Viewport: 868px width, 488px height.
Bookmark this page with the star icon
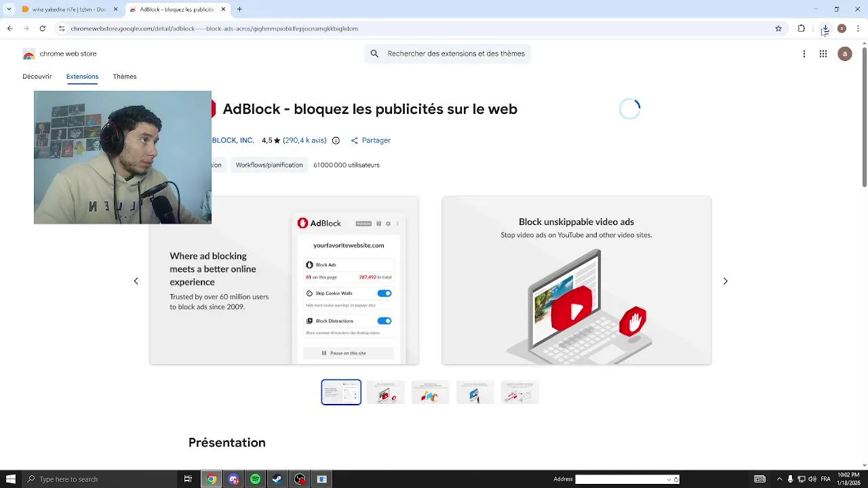(778, 28)
